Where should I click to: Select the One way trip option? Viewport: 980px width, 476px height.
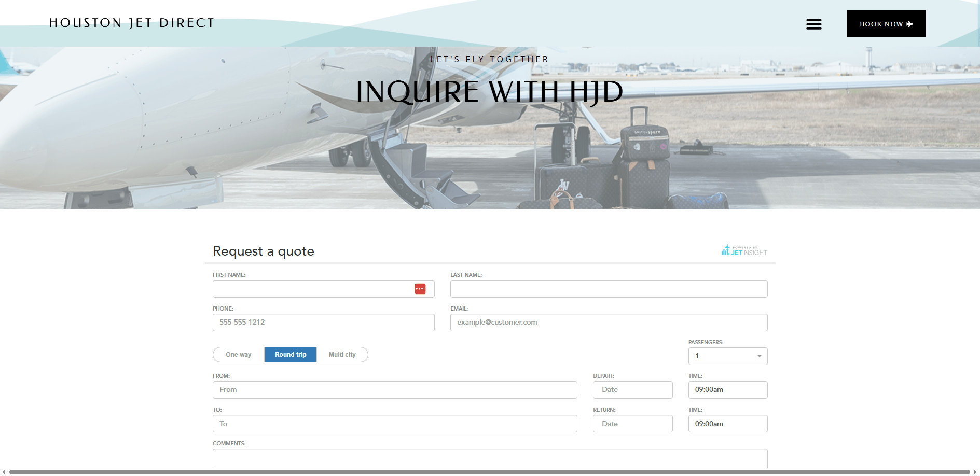pyautogui.click(x=239, y=355)
